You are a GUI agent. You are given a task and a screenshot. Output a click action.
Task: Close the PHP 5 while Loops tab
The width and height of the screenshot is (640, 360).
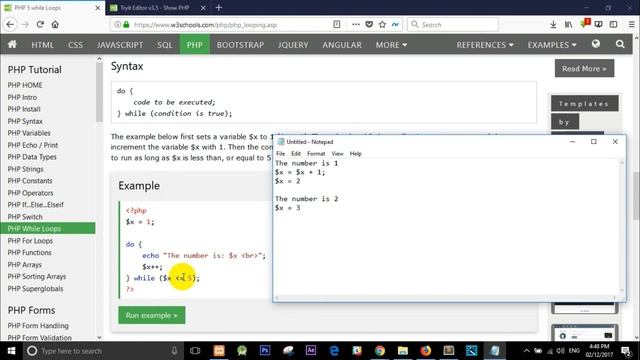pos(98,8)
